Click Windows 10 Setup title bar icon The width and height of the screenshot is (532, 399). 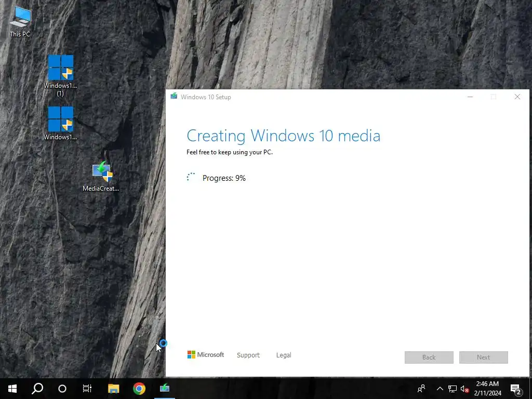coord(174,96)
